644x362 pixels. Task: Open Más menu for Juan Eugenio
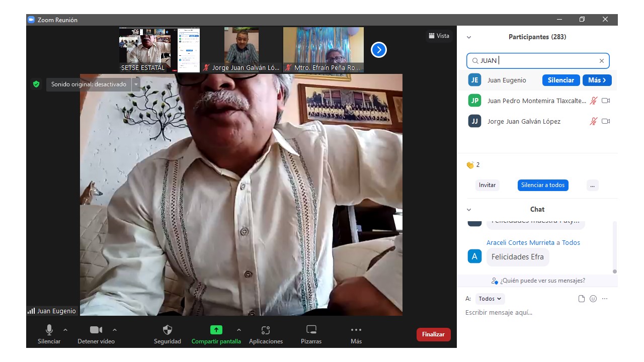click(597, 80)
